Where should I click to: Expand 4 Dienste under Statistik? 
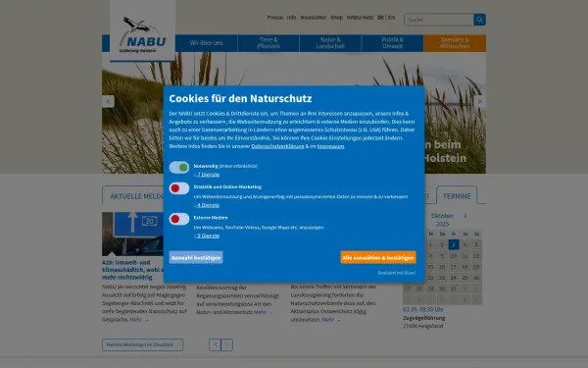point(207,205)
